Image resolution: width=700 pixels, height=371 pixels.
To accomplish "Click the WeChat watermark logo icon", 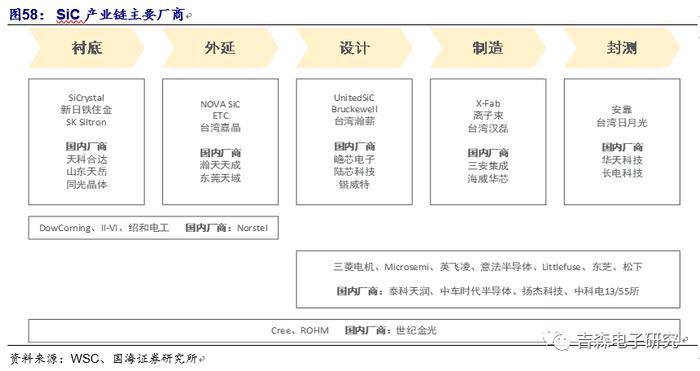I will click(558, 341).
